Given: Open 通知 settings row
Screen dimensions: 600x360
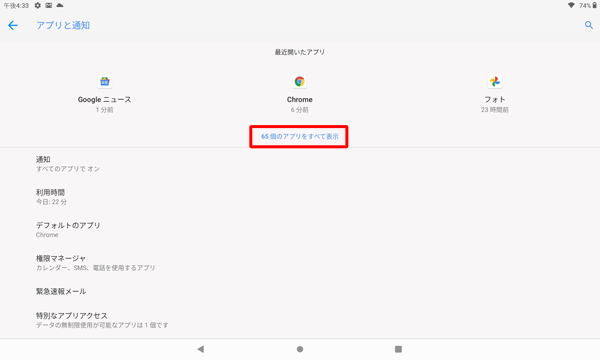Looking at the screenshot, I should [300, 164].
